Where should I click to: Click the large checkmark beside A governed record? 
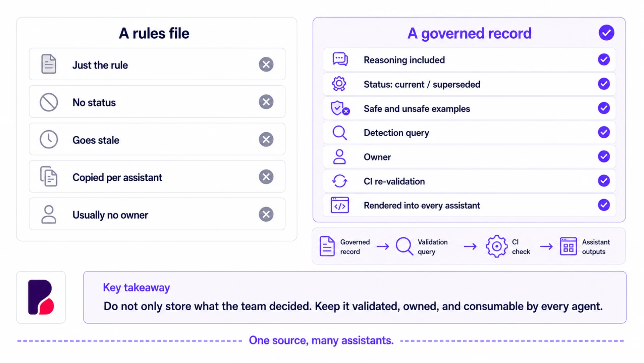tap(606, 33)
